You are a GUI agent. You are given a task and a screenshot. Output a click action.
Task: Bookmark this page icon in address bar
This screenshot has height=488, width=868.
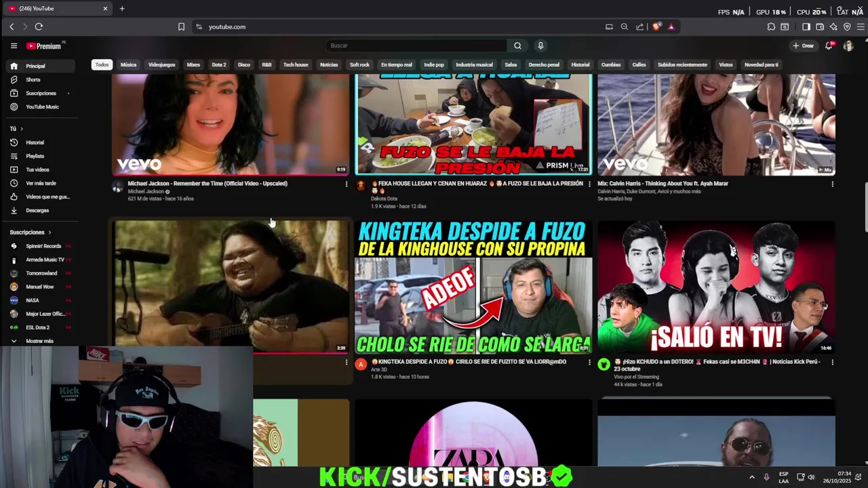181,26
